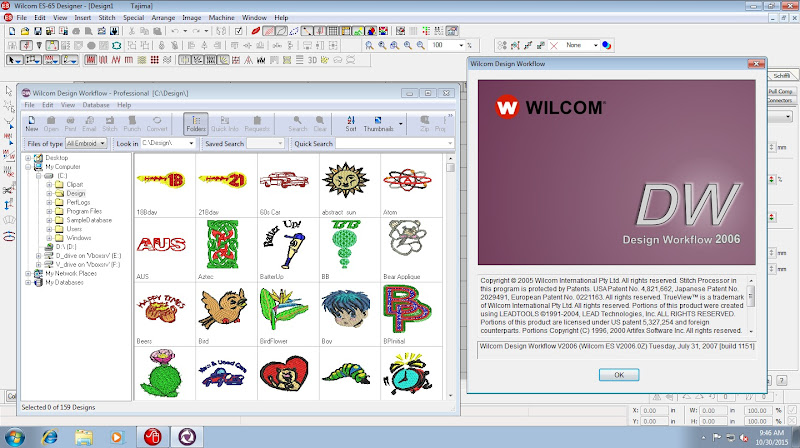Click the Undo arrow in main toolbar
The width and height of the screenshot is (800, 448).
(x=175, y=31)
